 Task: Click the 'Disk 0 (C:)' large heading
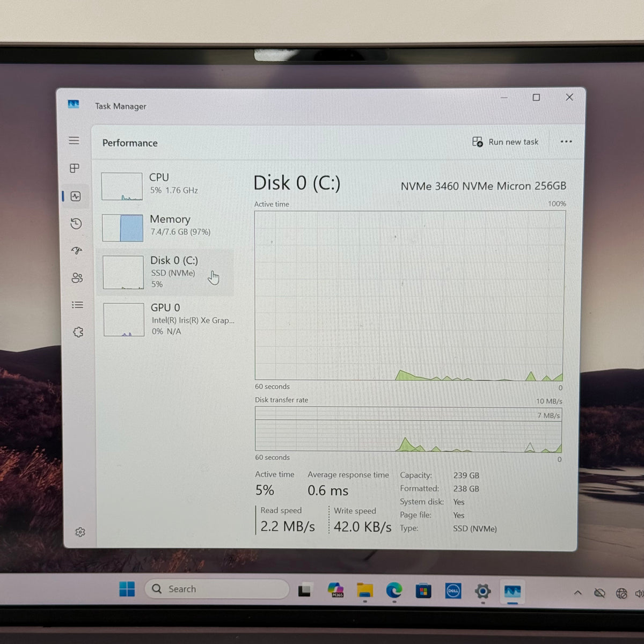[x=297, y=183]
